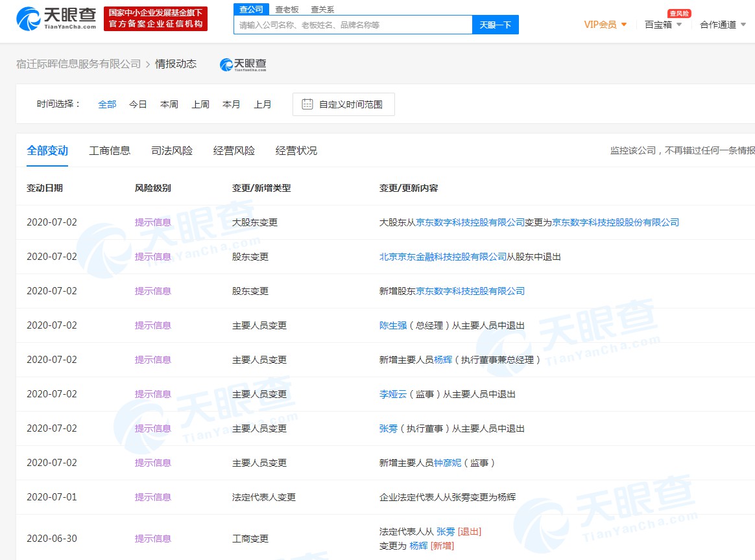
Task: Select the 上周 time filter
Action: click(x=200, y=104)
